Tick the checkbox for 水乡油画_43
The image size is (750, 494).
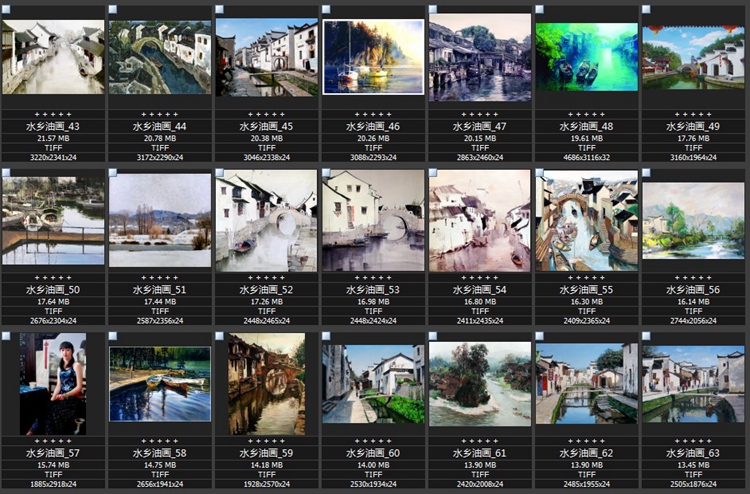(x=6, y=10)
